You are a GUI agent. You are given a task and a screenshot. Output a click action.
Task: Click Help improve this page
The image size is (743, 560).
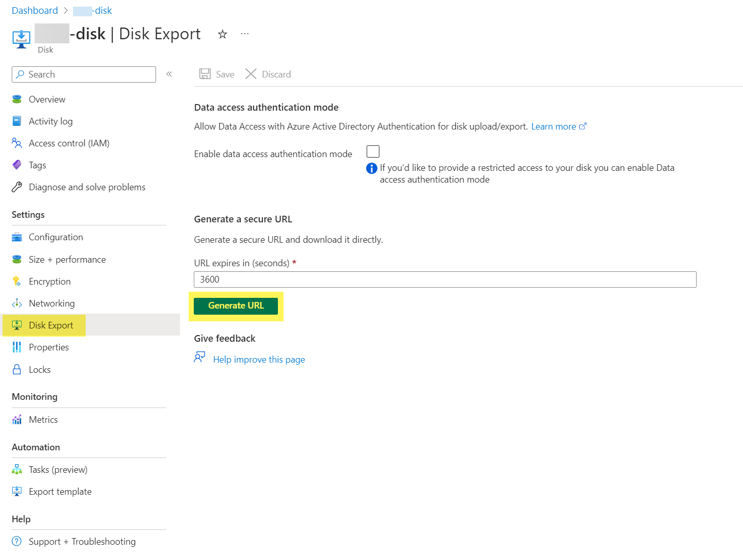point(259,359)
